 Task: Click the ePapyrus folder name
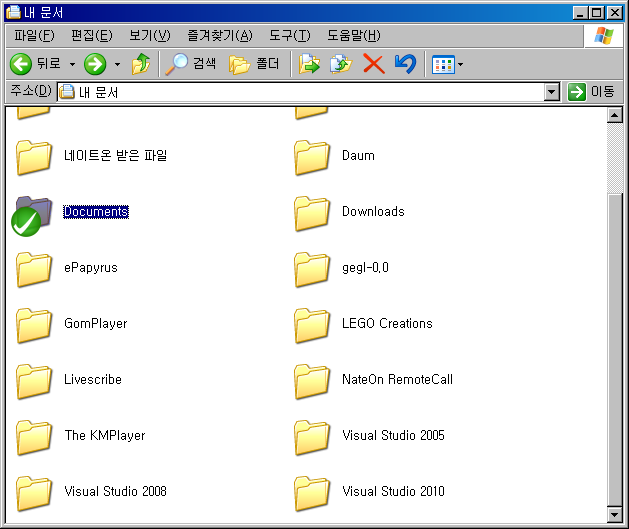[91, 268]
